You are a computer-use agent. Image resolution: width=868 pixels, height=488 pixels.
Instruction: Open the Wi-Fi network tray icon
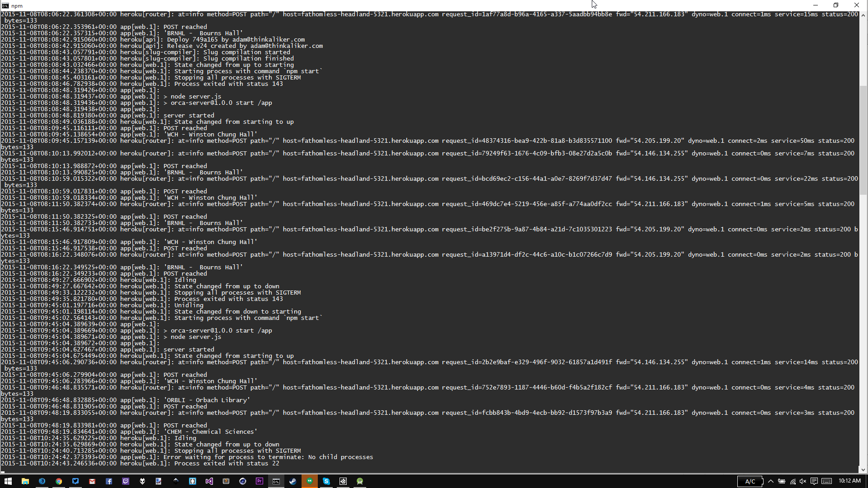point(793,481)
